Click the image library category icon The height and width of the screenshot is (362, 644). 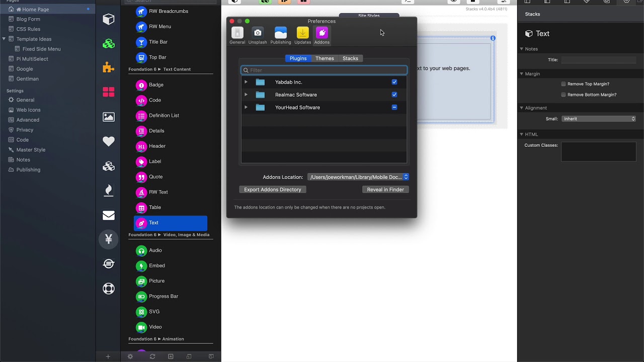pos(109,117)
